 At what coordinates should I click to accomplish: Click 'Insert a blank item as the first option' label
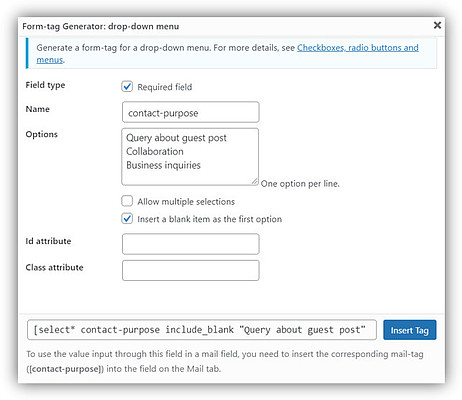click(x=210, y=219)
